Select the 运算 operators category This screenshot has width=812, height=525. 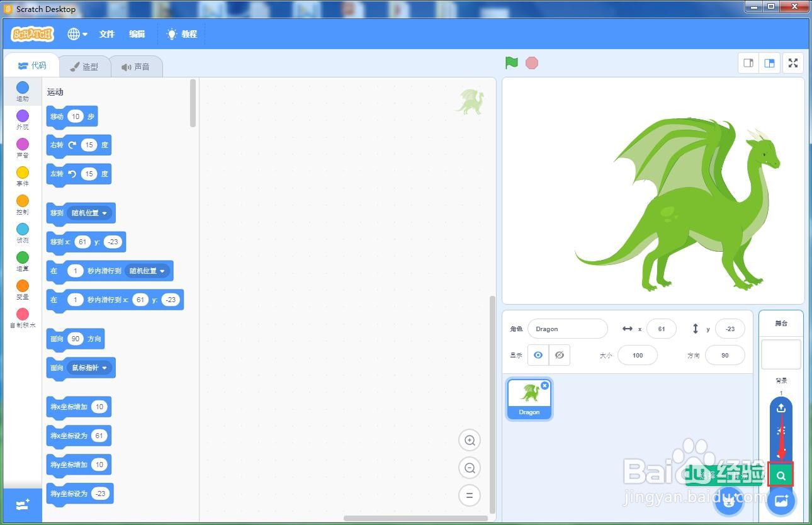(x=23, y=261)
